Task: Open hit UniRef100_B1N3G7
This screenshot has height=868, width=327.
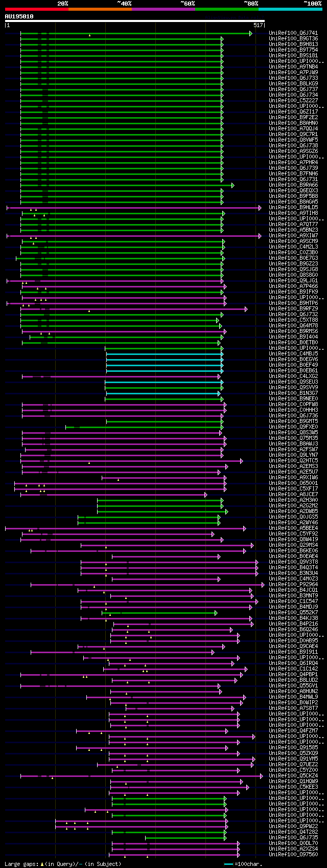Action: point(293,393)
